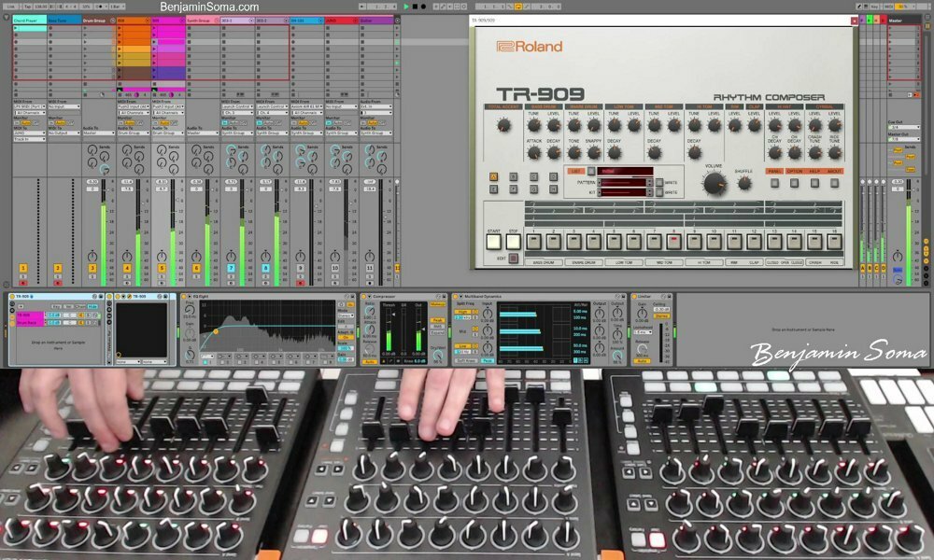Viewport: 934px width, 560px height.
Task: Click the STOP button on the TR-909
Action: 513,241
